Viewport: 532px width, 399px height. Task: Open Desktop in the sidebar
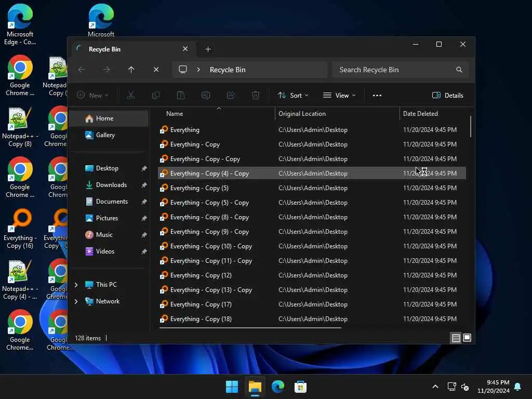pyautogui.click(x=107, y=168)
